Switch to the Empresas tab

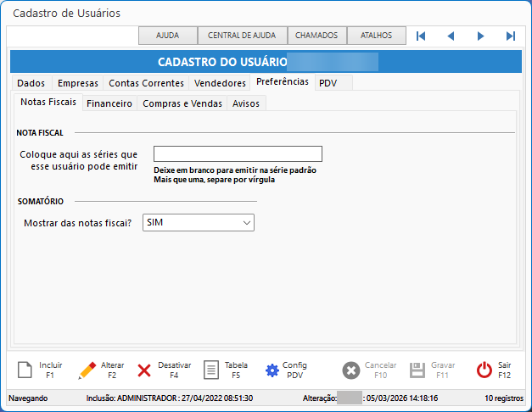tap(78, 83)
